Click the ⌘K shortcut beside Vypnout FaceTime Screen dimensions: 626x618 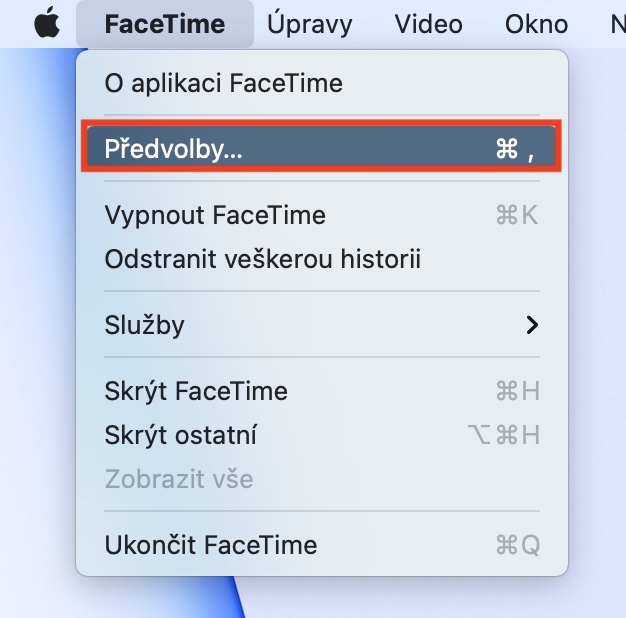click(517, 215)
